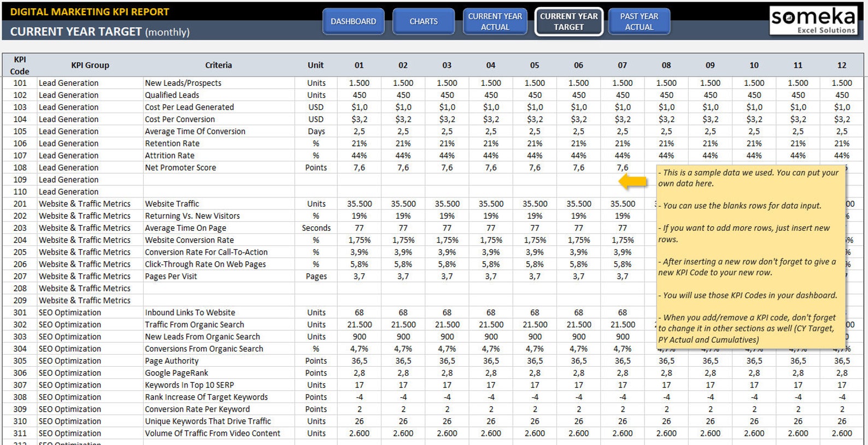Image resolution: width=868 pixels, height=445 pixels.
Task: Select Returning Vs. New Visitors cell
Action: [x=219, y=216]
